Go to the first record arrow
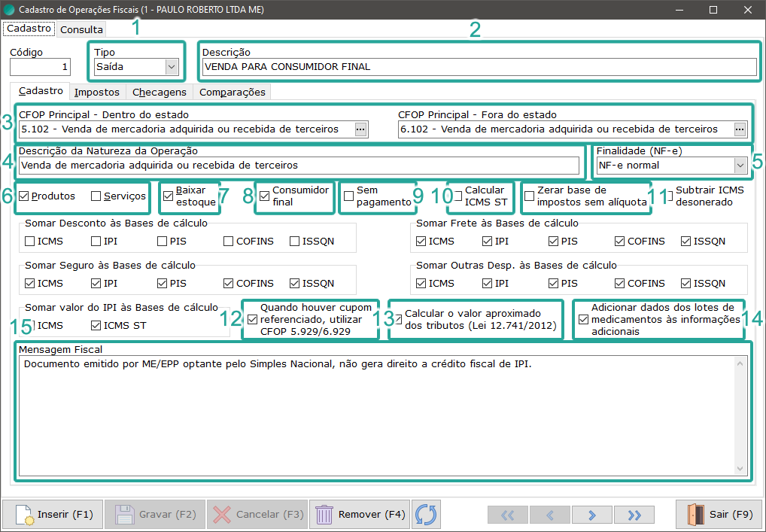The image size is (766, 532). pyautogui.click(x=508, y=515)
